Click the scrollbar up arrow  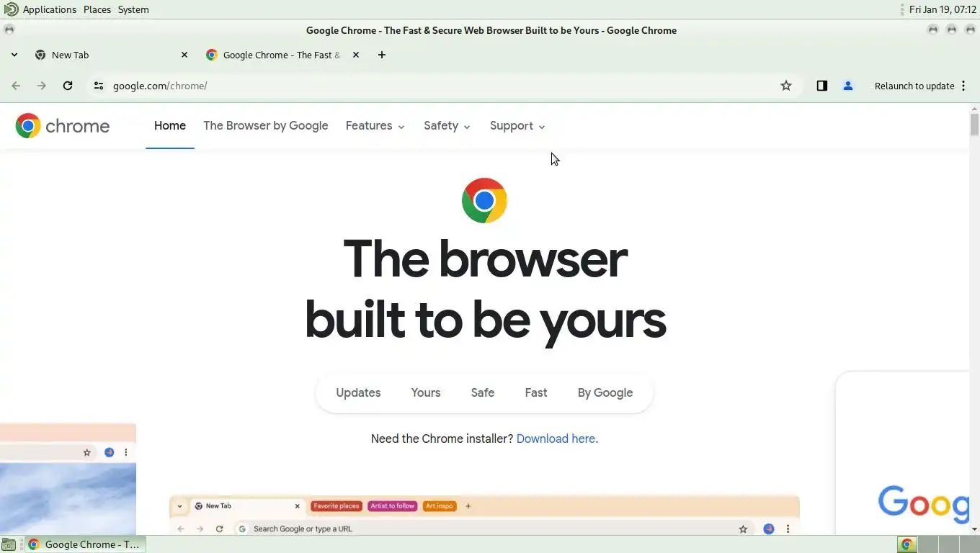point(974,109)
